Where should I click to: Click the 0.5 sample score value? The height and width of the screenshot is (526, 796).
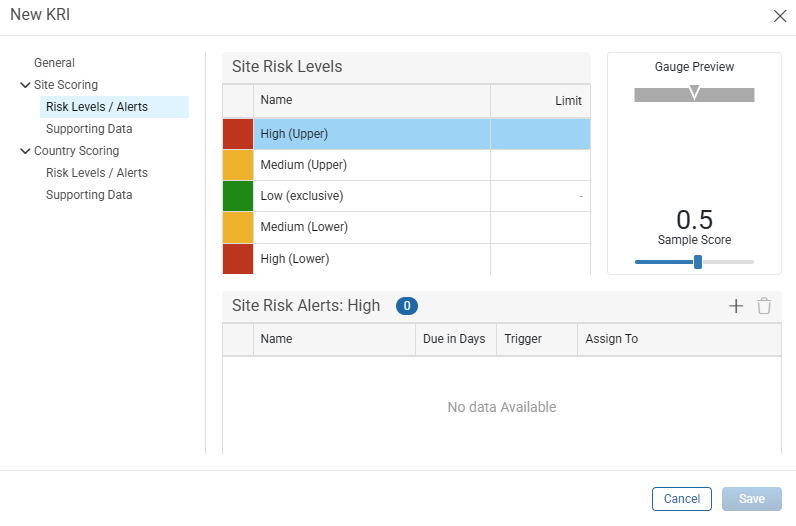pyautogui.click(x=694, y=220)
